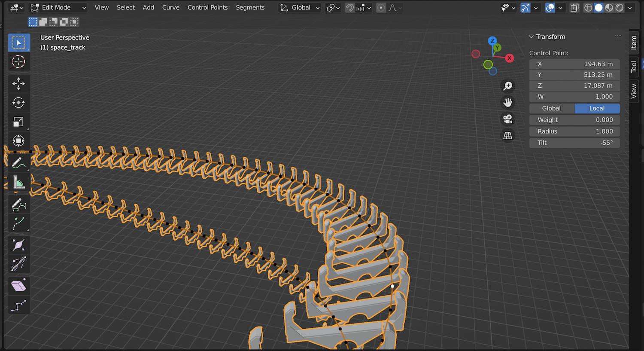Click the blue Z axis on the gizmo

pyautogui.click(x=492, y=41)
